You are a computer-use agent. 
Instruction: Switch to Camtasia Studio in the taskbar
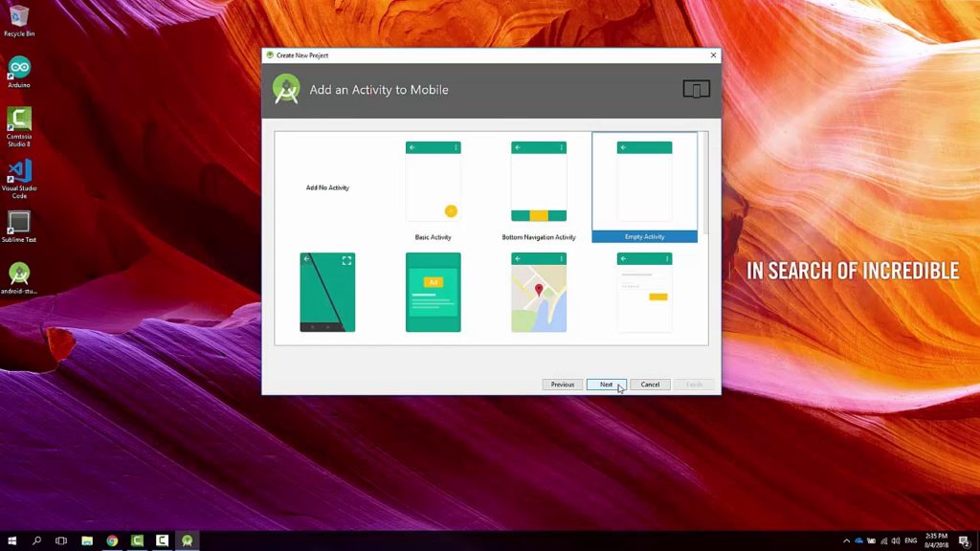pos(137,540)
